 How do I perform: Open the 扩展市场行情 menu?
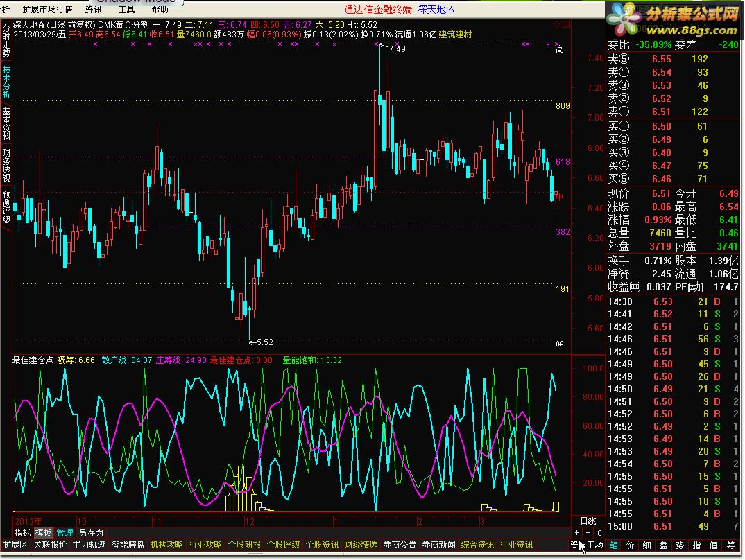tap(47, 10)
